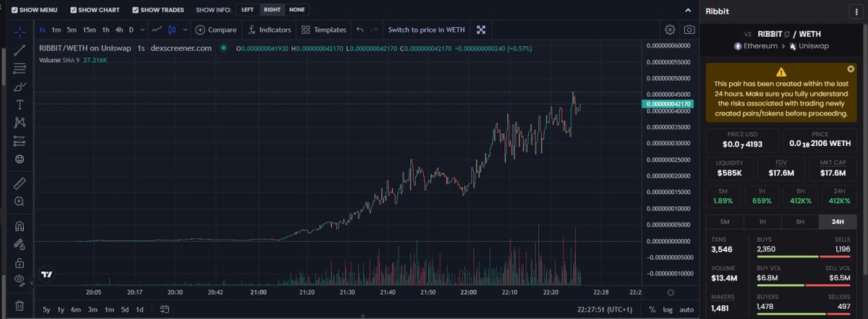This screenshot has height=319, width=868.
Task: Select the 5m timeframe
Action: pyautogui.click(x=72, y=30)
